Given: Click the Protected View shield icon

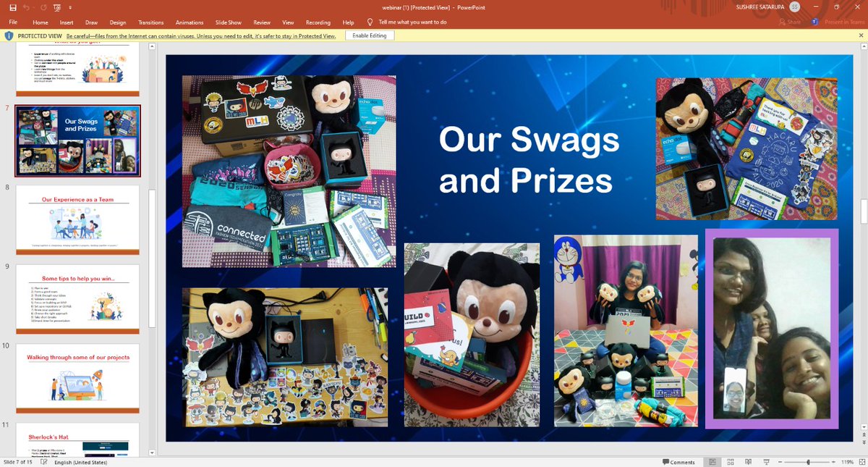Looking at the screenshot, I should [x=9, y=35].
